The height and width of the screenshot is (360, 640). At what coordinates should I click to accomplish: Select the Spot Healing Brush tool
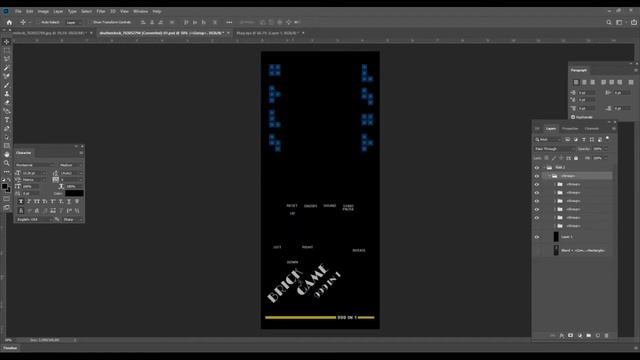(x=7, y=76)
